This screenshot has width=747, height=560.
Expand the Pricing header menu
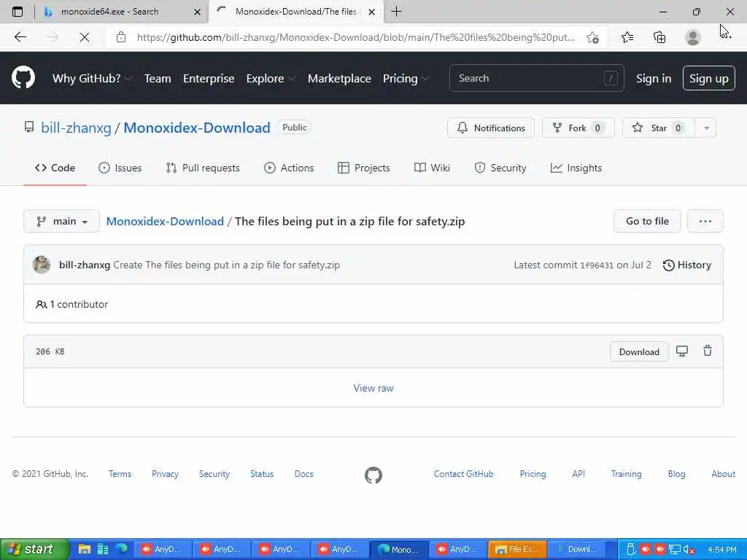(406, 78)
